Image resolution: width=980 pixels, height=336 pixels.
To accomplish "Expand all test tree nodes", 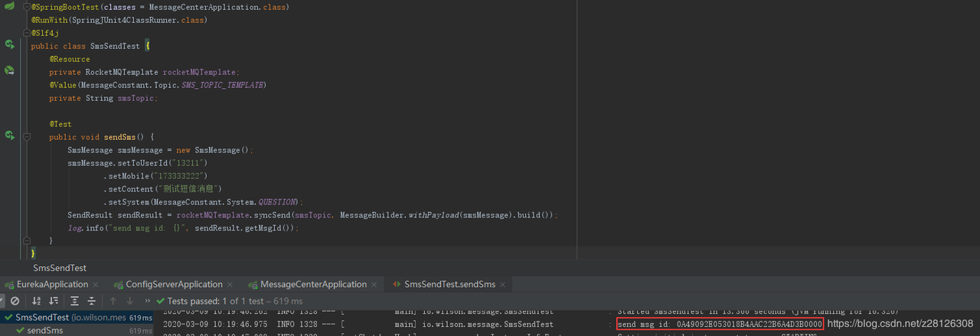I will coord(74,301).
